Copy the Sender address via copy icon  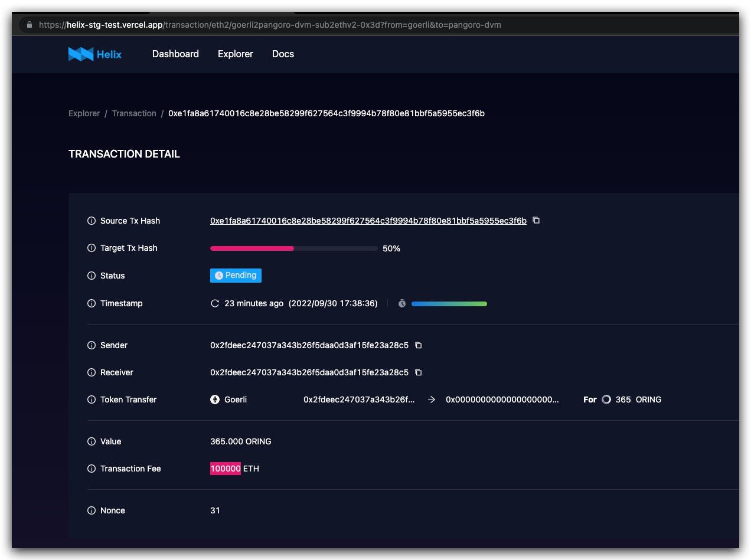click(x=418, y=345)
